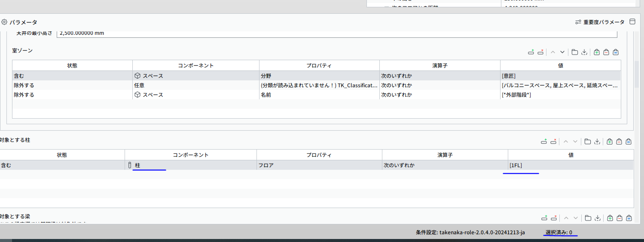Viewport: 644px width, 242px height.
Task: Select the 名前 property cell
Action: 319,95
